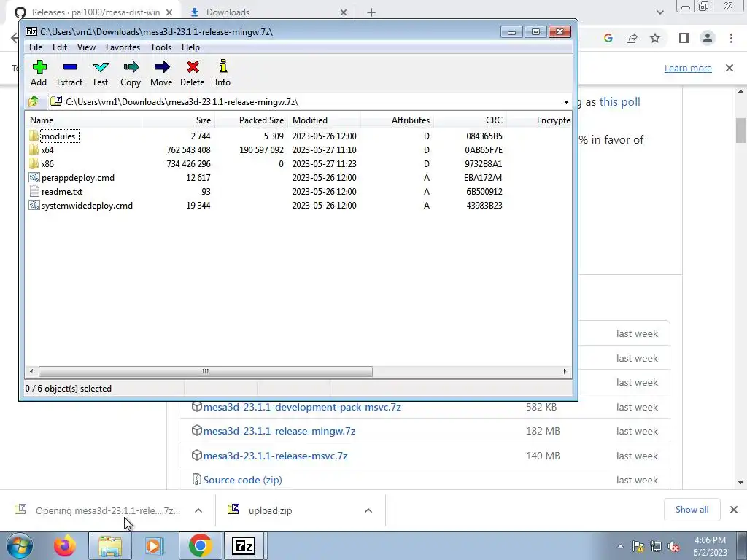Open Firefox from the taskbar
The image size is (747, 560).
64,545
